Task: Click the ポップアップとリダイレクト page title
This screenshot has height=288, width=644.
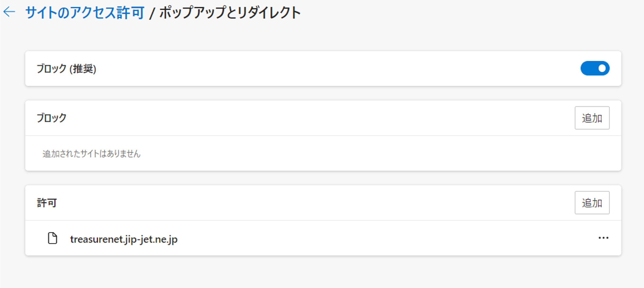Action: click(230, 13)
